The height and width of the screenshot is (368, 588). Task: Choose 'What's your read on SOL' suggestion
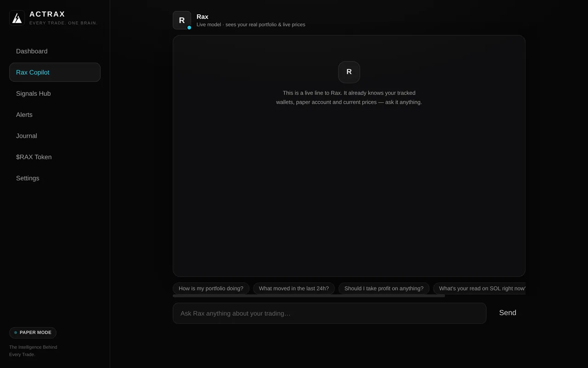(480, 288)
